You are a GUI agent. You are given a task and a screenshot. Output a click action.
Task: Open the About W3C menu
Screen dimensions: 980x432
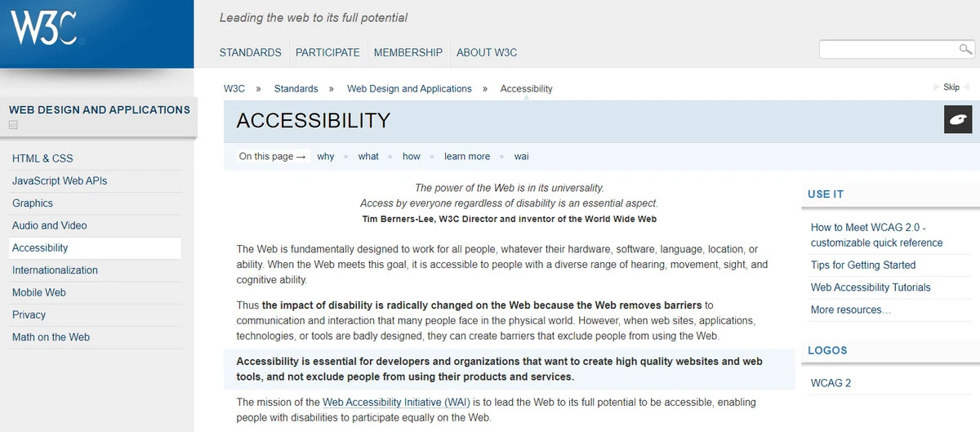point(487,52)
